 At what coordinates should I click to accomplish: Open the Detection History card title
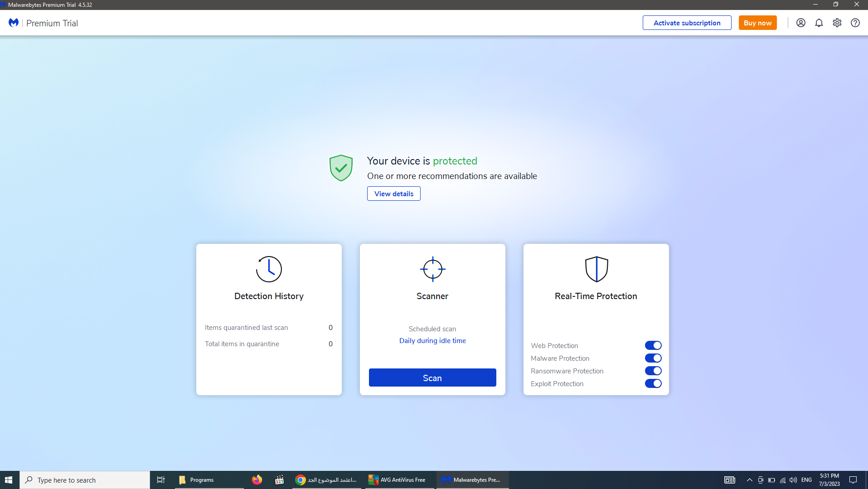click(269, 296)
